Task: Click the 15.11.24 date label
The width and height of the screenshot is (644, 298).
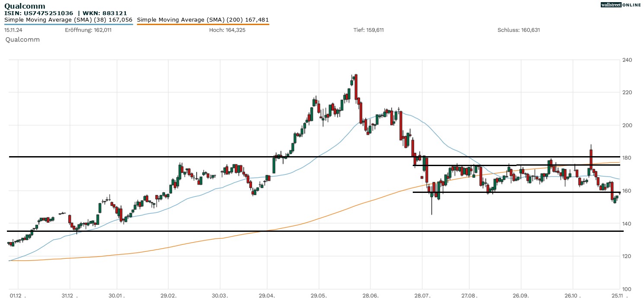Action: coord(13,30)
